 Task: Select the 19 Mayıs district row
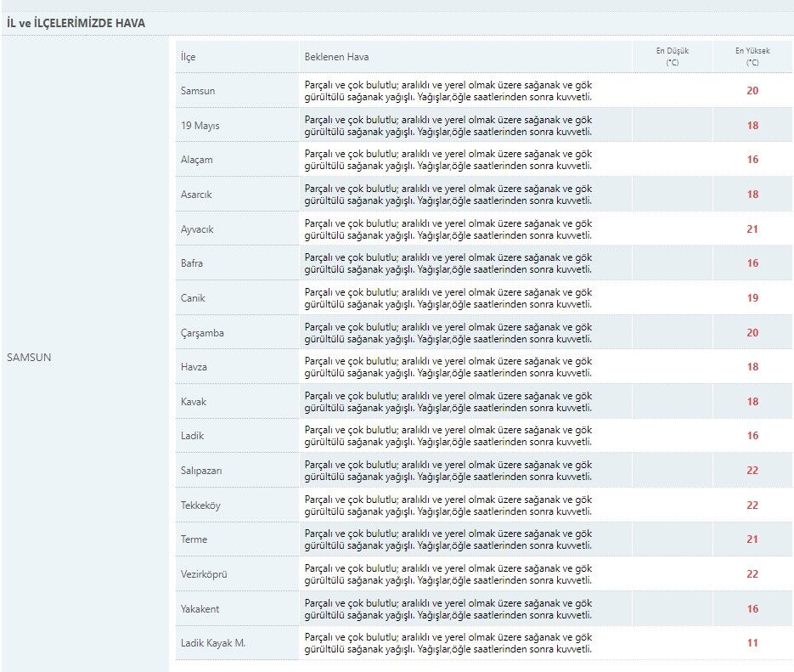[x=200, y=126]
